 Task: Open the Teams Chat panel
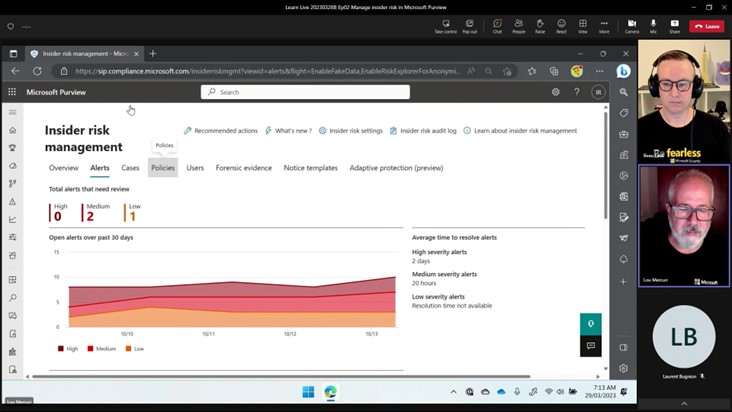tap(497, 25)
